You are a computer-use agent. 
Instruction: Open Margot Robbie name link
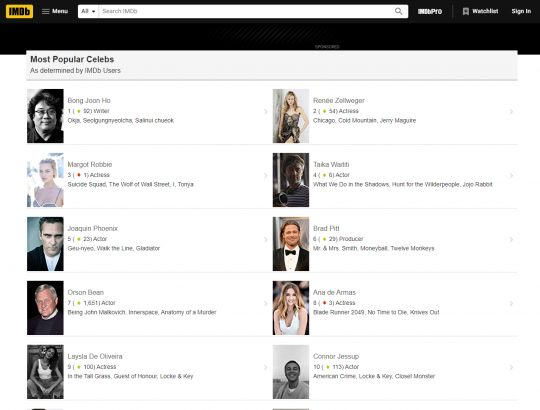click(90, 165)
